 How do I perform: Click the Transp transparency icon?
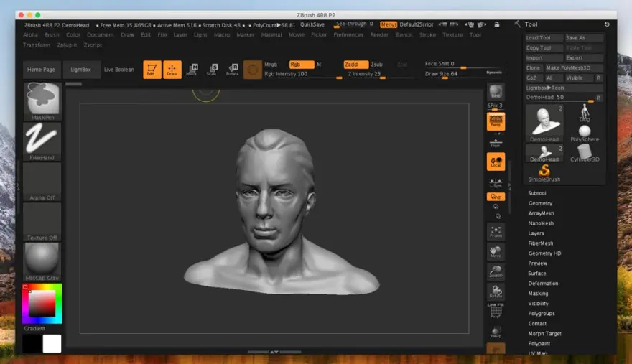pyautogui.click(x=496, y=332)
